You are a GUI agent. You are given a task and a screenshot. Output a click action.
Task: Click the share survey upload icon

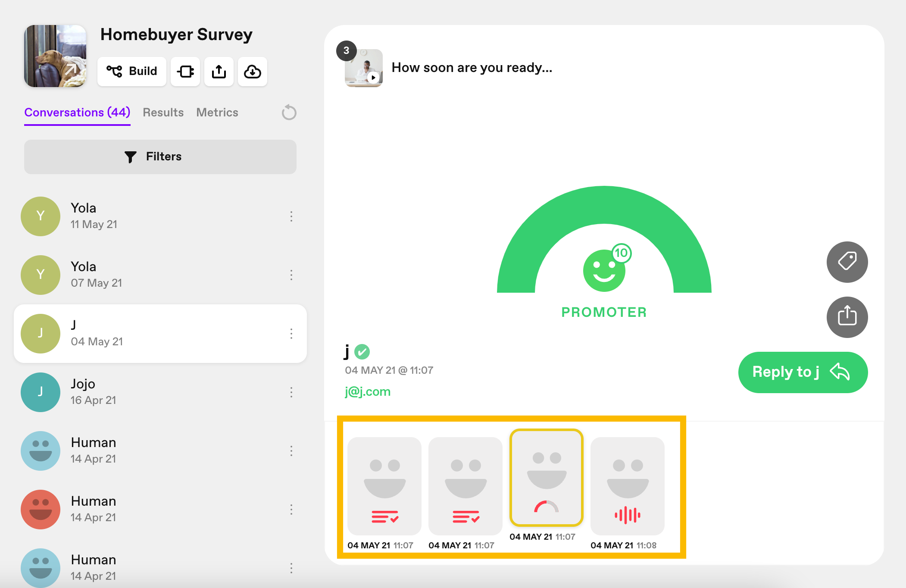click(219, 72)
